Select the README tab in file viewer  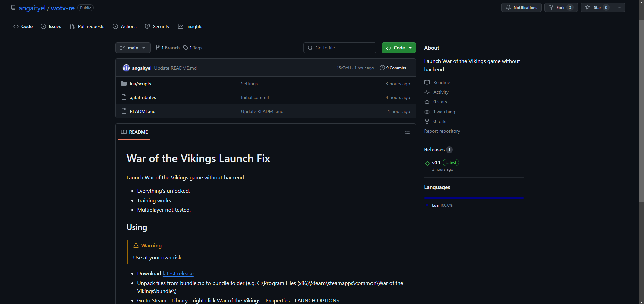click(x=135, y=132)
